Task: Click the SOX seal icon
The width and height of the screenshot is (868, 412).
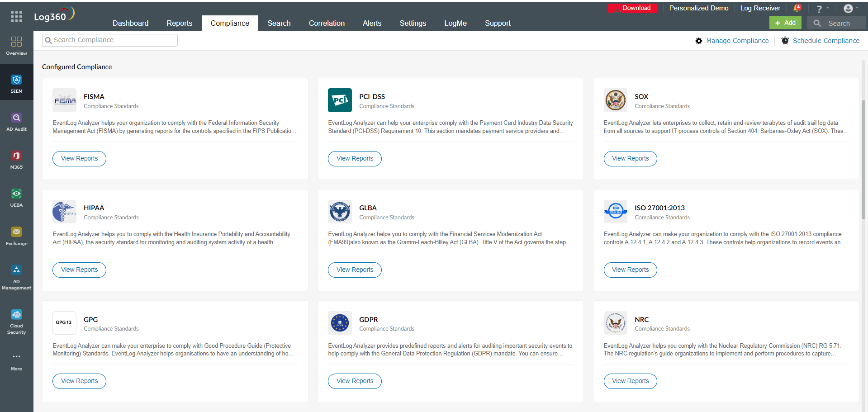Action: (615, 100)
